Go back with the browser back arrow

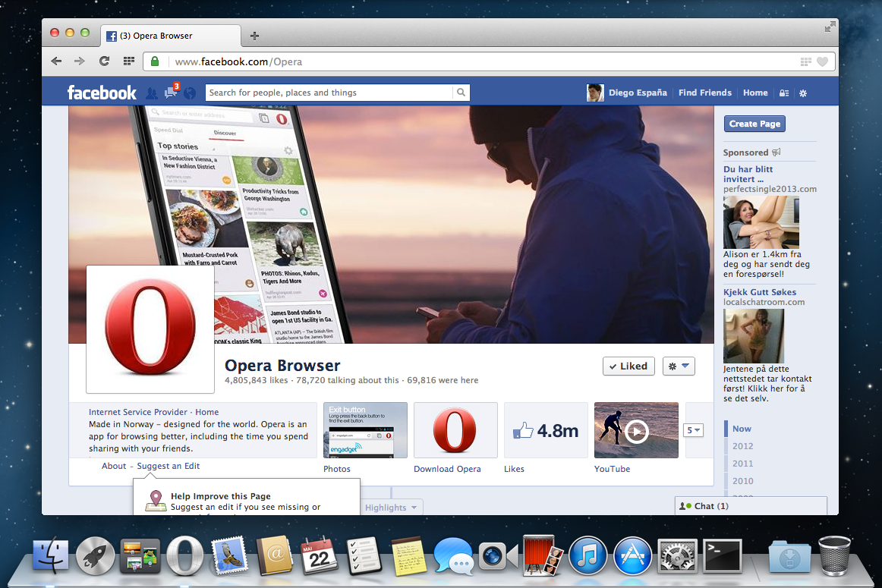(x=56, y=61)
